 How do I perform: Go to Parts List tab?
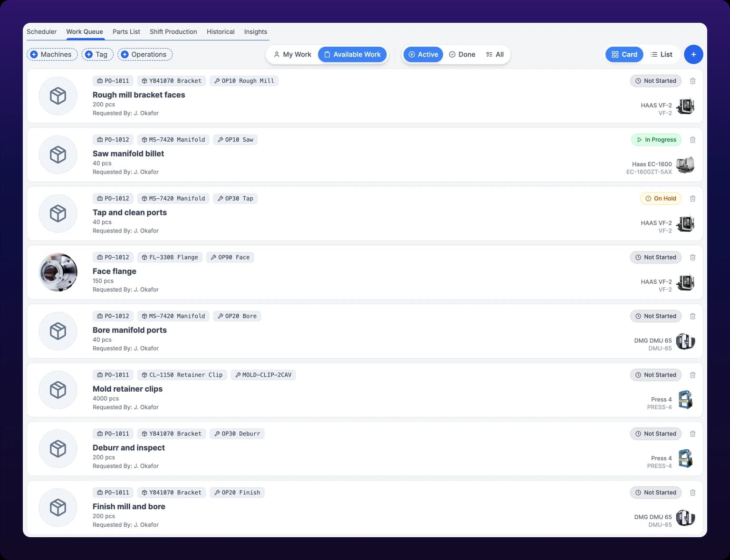tap(126, 32)
